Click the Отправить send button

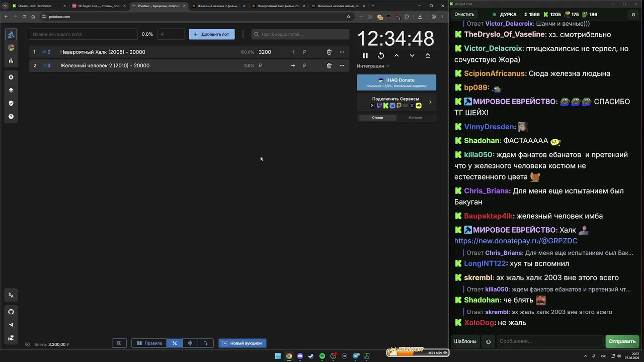click(622, 341)
